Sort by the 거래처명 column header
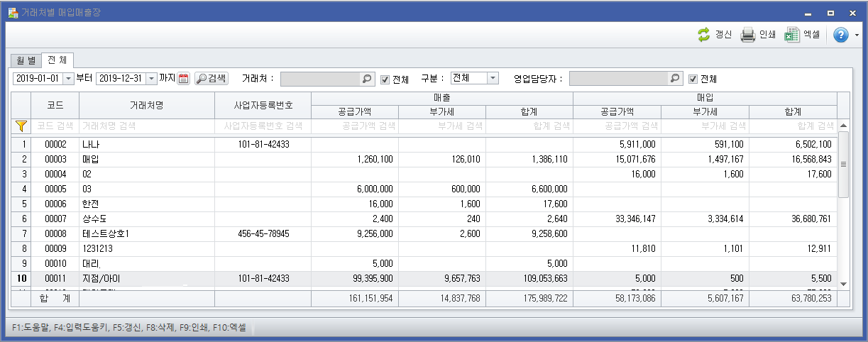This screenshot has width=868, height=342. click(x=147, y=105)
